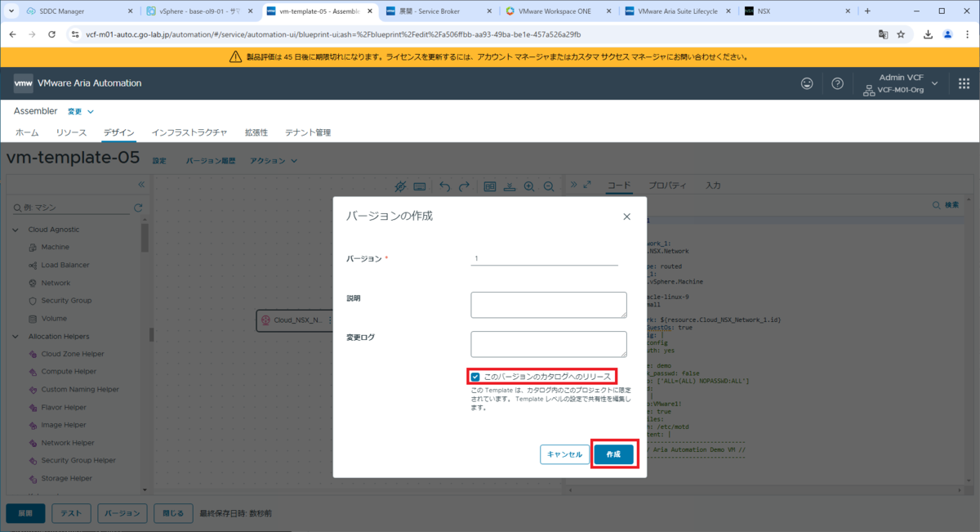Screen dimensions: 980x532
Task: Click the キャンセル (Cancel) button
Action: [x=564, y=454]
